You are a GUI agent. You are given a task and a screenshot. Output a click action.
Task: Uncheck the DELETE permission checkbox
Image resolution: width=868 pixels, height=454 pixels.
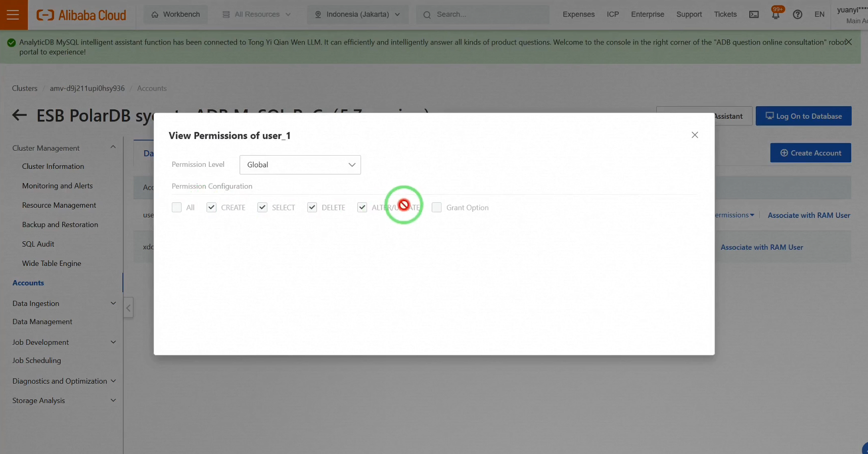click(x=312, y=207)
